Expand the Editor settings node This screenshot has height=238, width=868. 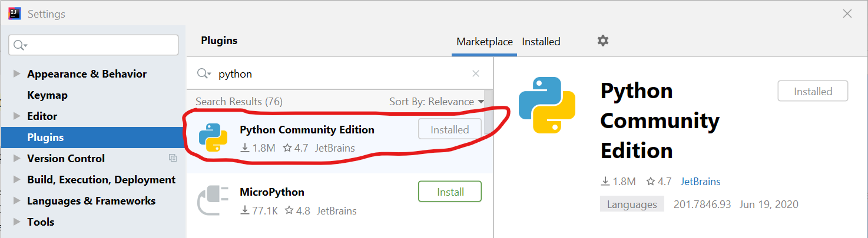point(16,116)
